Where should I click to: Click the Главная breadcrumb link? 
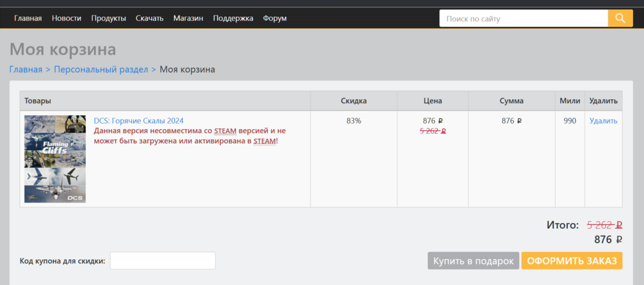(x=26, y=69)
